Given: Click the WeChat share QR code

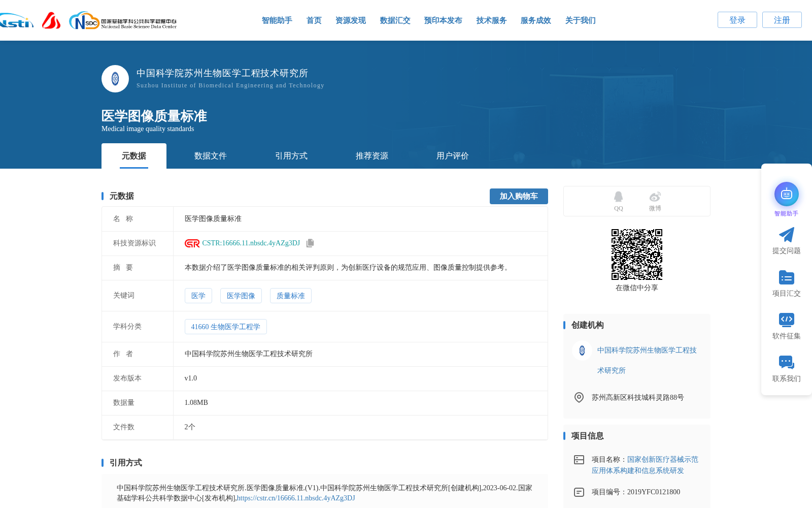Looking at the screenshot, I should [x=637, y=255].
